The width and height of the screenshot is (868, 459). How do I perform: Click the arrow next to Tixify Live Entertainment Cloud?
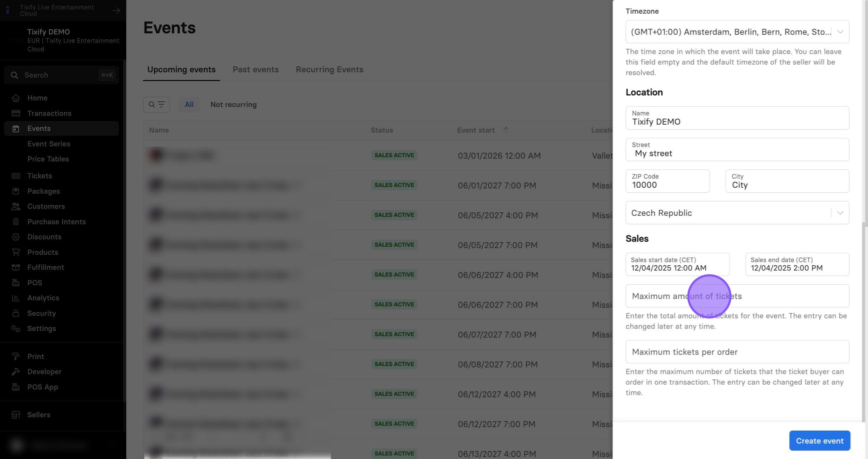(x=116, y=11)
